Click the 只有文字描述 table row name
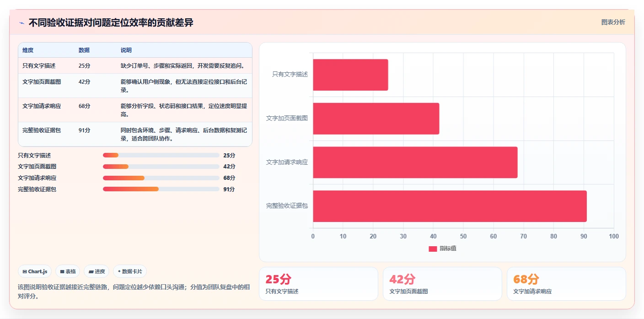The width and height of the screenshot is (644, 319). pyautogui.click(x=39, y=66)
